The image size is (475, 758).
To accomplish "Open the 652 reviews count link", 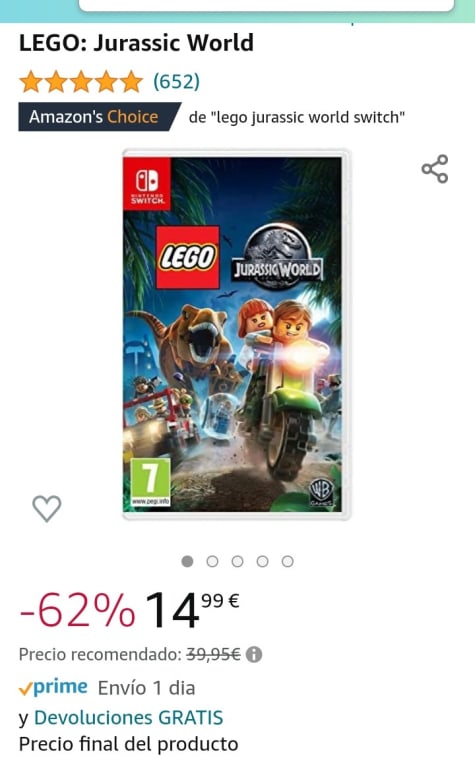I will 176,81.
